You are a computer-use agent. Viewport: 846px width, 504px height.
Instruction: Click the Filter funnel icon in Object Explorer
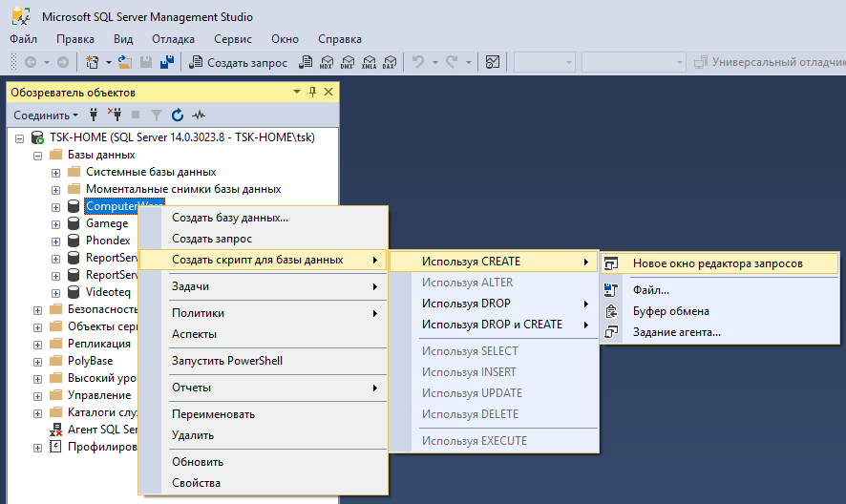(x=157, y=115)
